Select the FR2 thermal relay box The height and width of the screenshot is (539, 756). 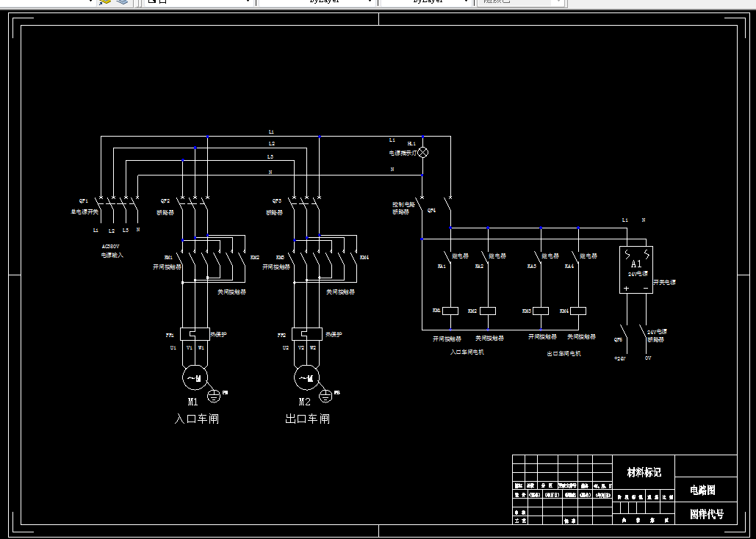click(x=306, y=333)
